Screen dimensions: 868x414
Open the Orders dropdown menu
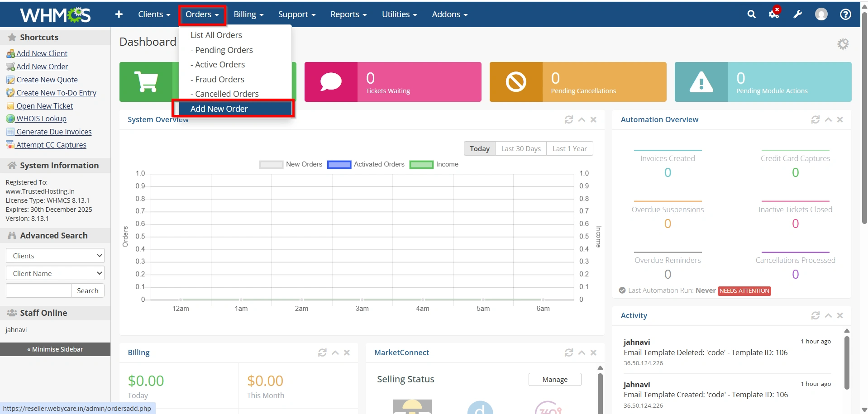click(202, 14)
